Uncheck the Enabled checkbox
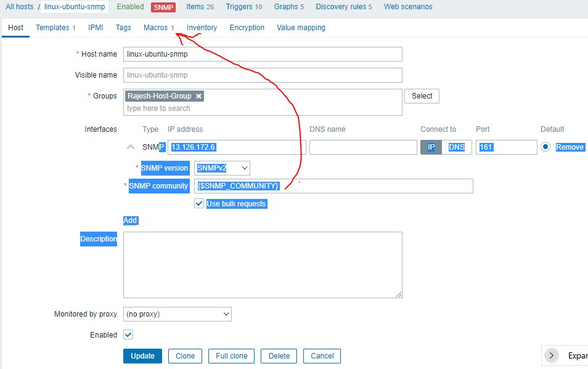The width and height of the screenshot is (588, 369). (x=128, y=335)
